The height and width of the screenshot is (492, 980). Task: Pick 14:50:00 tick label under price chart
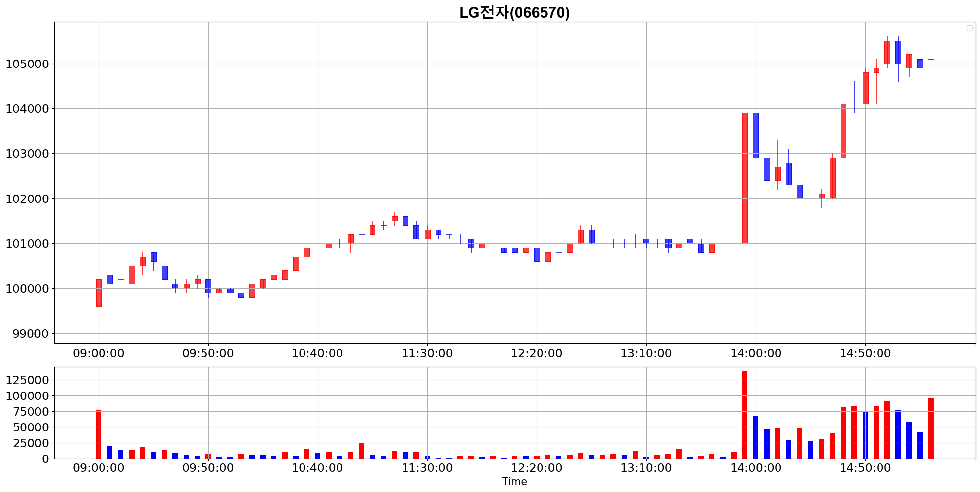coord(865,354)
